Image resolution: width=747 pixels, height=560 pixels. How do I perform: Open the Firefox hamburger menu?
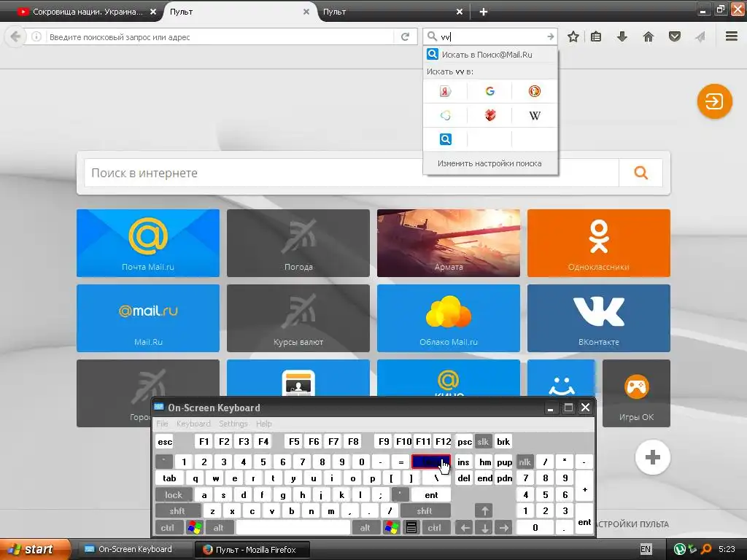pyautogui.click(x=732, y=36)
